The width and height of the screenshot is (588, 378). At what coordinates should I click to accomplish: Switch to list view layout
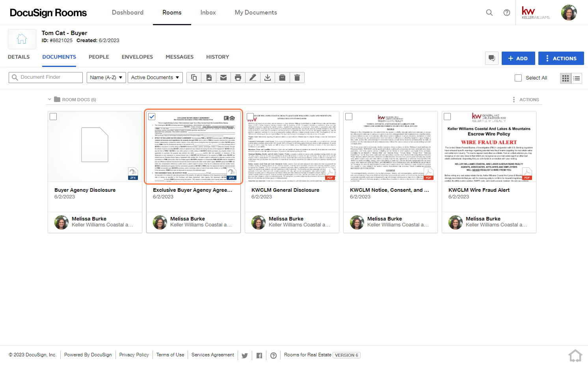(x=577, y=78)
